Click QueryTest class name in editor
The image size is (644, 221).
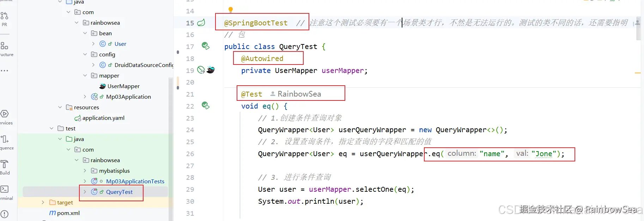click(298, 47)
